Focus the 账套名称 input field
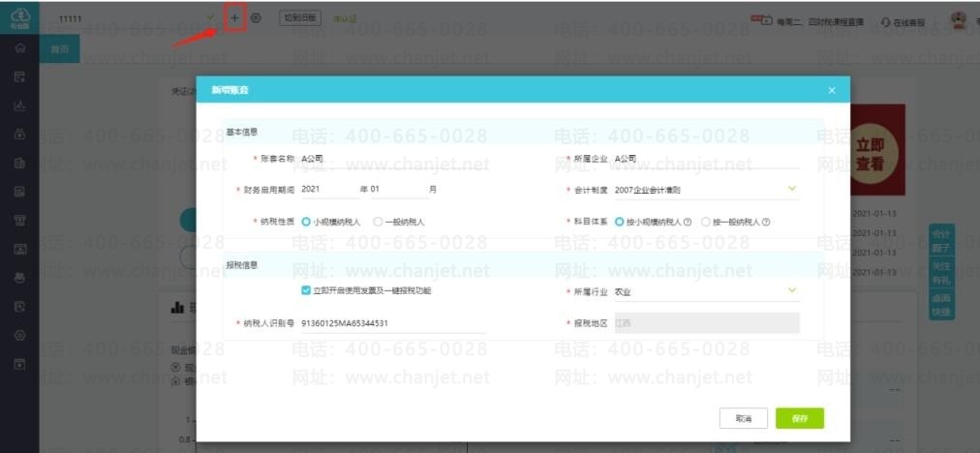The image size is (980, 453). (x=393, y=160)
